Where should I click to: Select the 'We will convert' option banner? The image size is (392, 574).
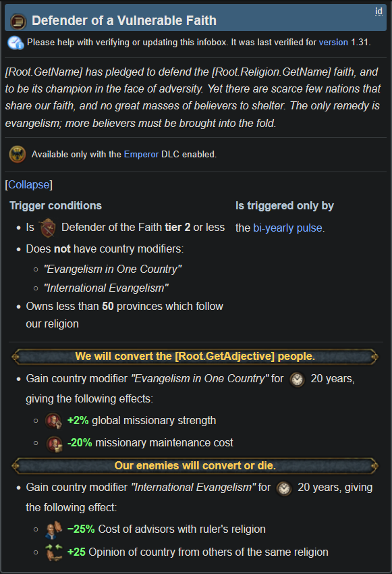pos(195,357)
